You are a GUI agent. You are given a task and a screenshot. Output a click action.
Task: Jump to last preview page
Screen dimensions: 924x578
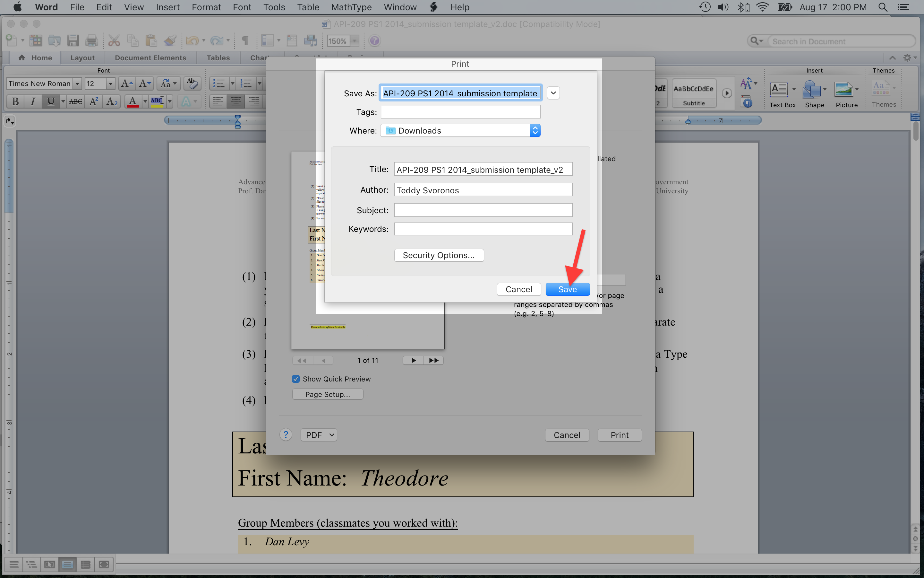pos(433,361)
